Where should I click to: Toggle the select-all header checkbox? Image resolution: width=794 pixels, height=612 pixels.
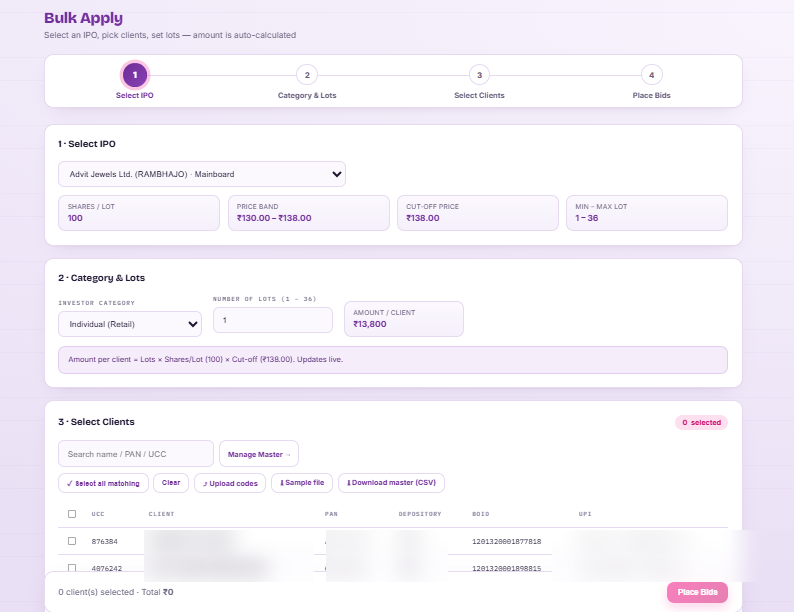coord(72,514)
